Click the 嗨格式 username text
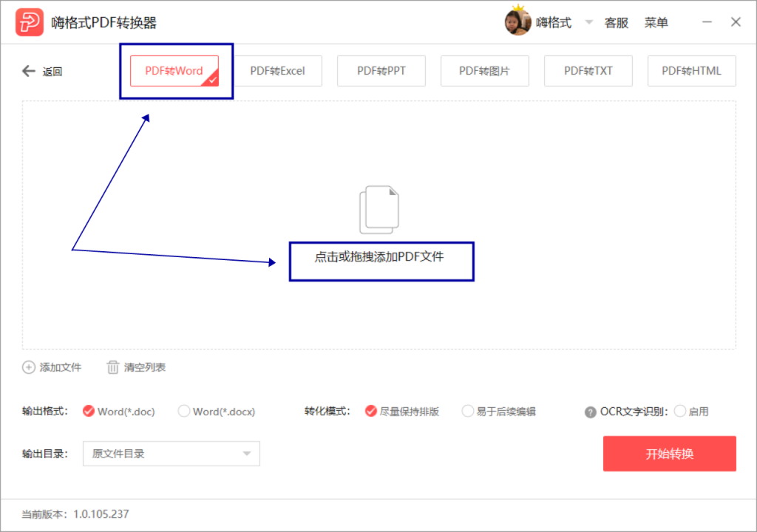The height and width of the screenshot is (532, 757). (554, 23)
